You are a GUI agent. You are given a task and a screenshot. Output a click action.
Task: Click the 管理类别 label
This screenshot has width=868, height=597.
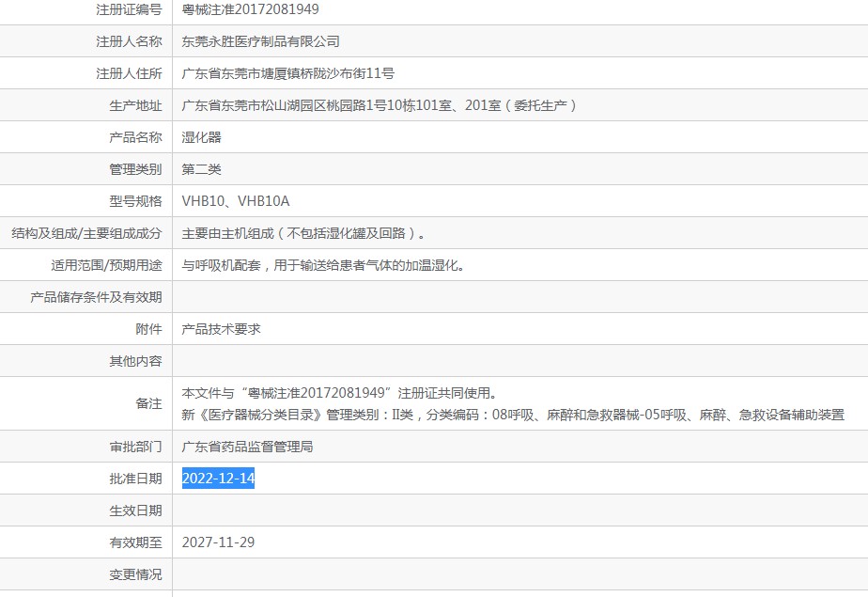point(135,169)
